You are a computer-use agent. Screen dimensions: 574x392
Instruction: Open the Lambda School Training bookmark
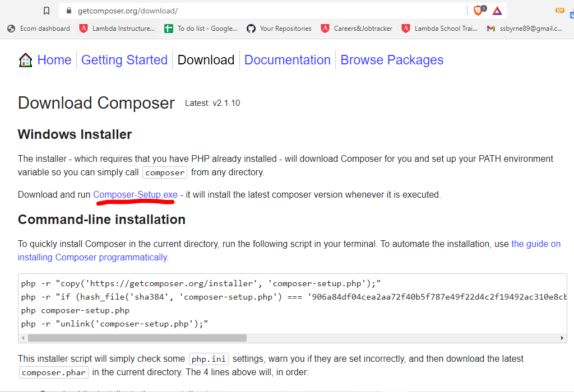pyautogui.click(x=439, y=29)
